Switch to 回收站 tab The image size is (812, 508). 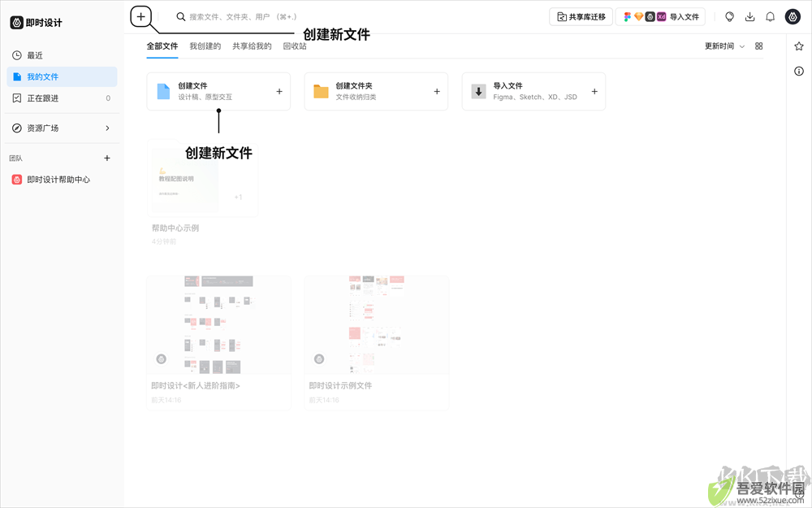coord(295,46)
